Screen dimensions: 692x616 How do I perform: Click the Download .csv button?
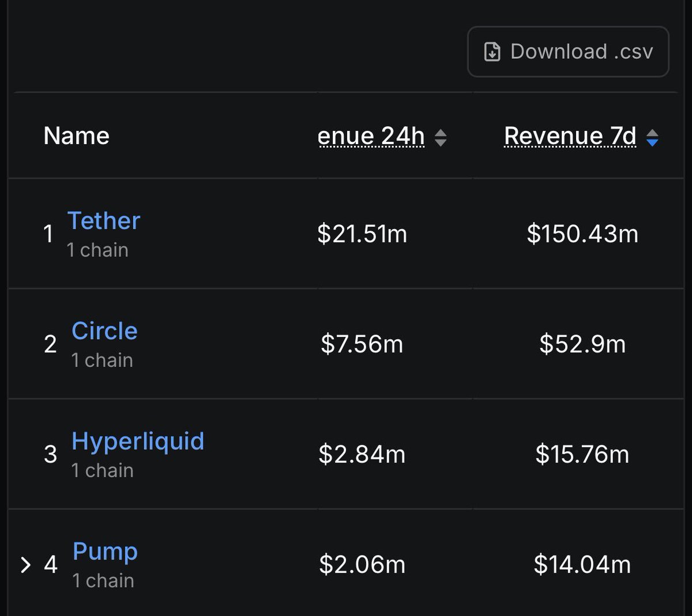pyautogui.click(x=568, y=51)
